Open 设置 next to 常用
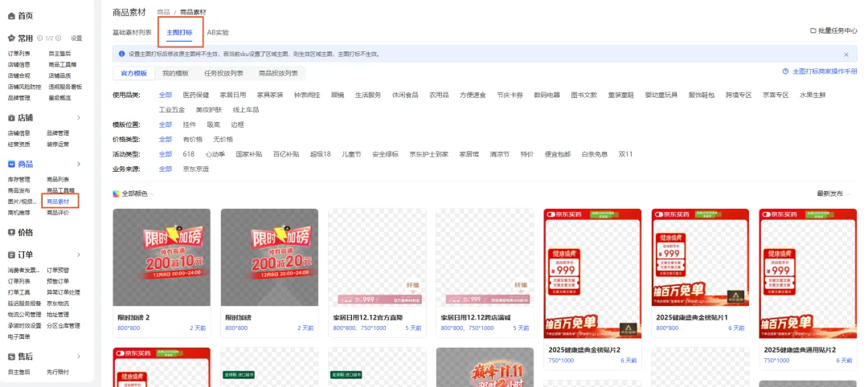The width and height of the screenshot is (868, 387). click(x=76, y=39)
